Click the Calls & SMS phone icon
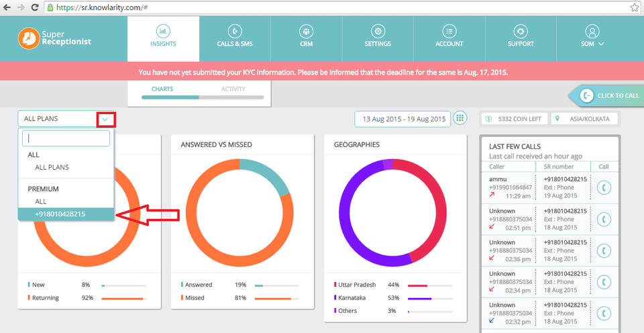 pyautogui.click(x=235, y=32)
